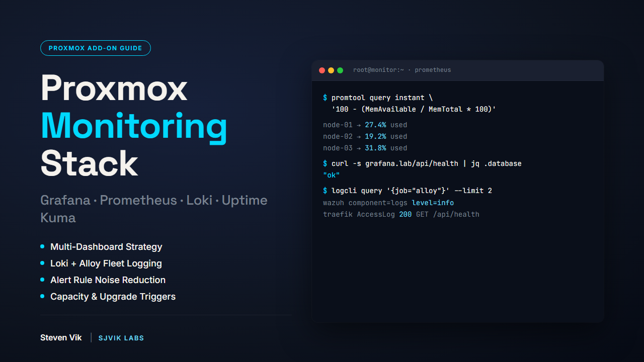Screen dimensions: 644x362
Task: Click the yellow minimize dot in terminal
Action: 331,70
